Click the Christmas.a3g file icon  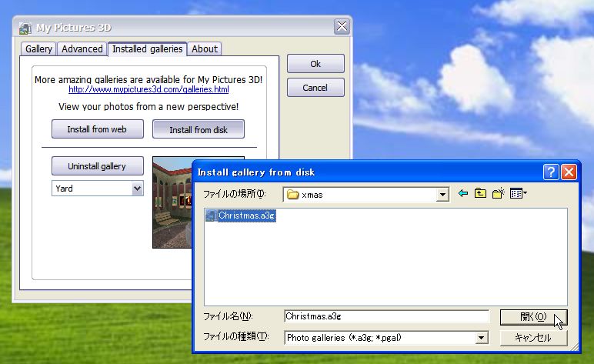click(x=211, y=215)
